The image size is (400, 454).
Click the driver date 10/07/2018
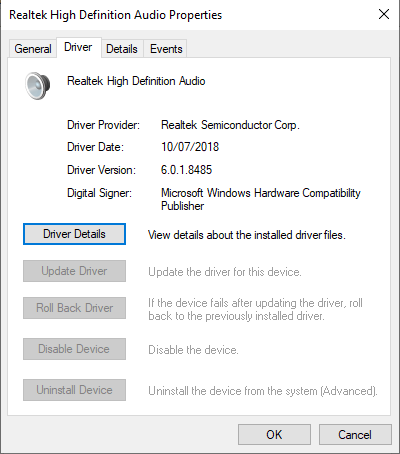(190, 147)
